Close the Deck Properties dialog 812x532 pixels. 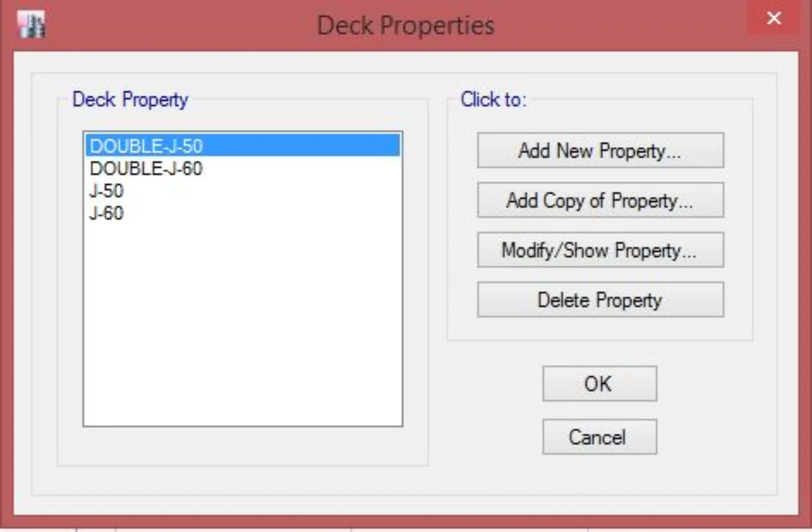coord(773,18)
